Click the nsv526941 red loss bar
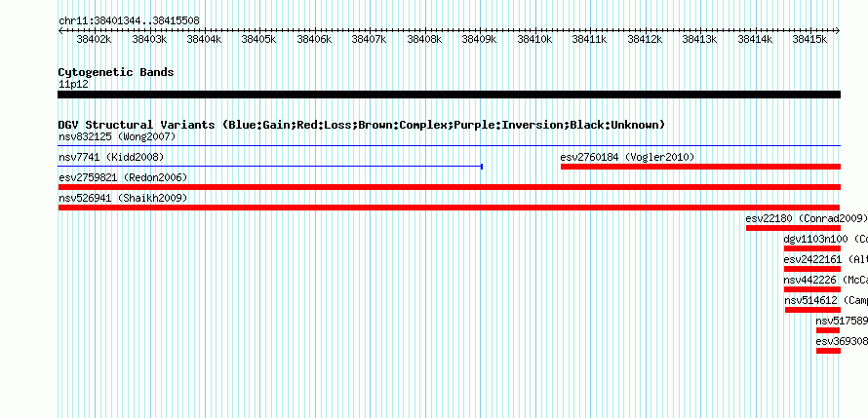The width and height of the screenshot is (868, 418). point(449,208)
